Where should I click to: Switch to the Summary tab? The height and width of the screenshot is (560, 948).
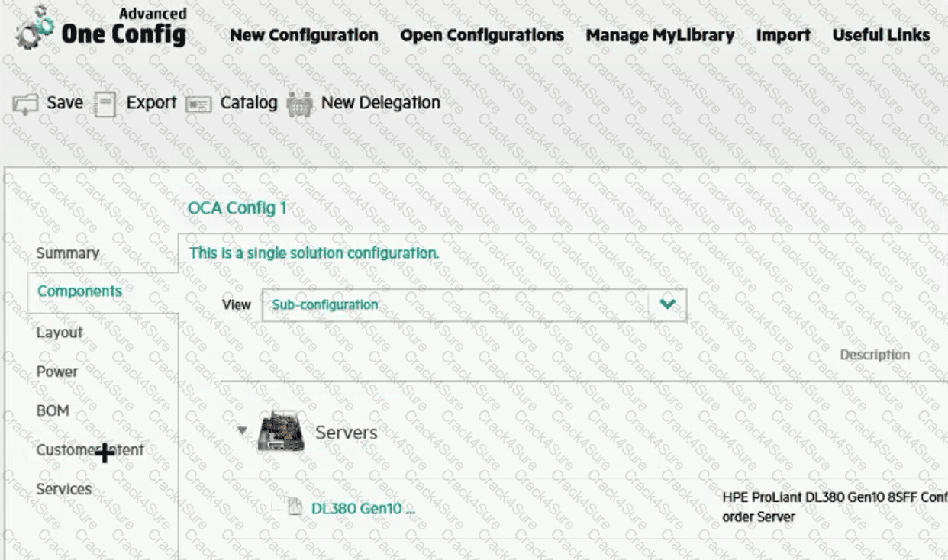pyautogui.click(x=68, y=253)
